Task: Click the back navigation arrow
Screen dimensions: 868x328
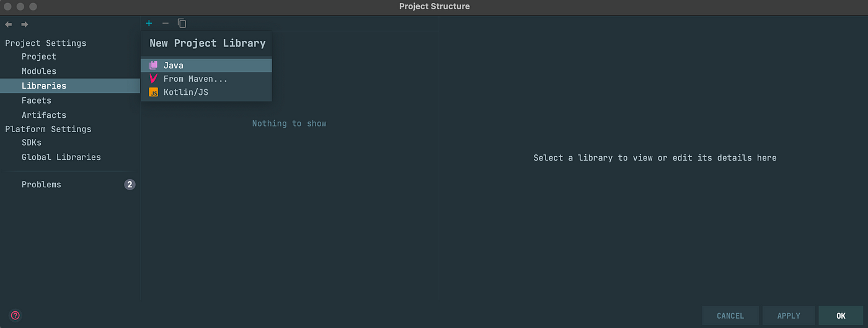Action: pos(9,24)
